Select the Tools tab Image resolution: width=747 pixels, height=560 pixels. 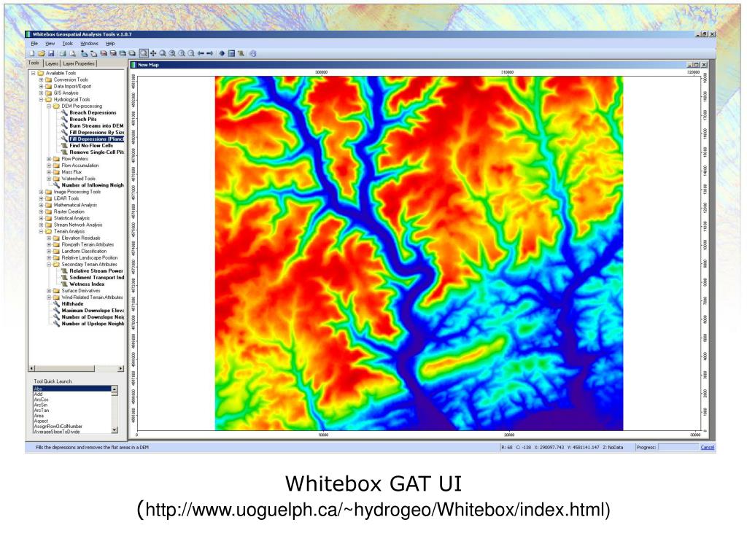tap(34, 63)
